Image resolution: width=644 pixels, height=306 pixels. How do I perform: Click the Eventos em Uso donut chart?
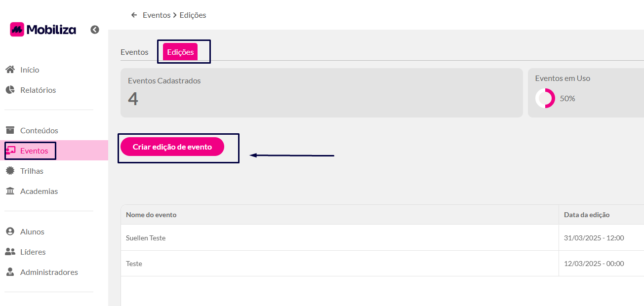[545, 98]
